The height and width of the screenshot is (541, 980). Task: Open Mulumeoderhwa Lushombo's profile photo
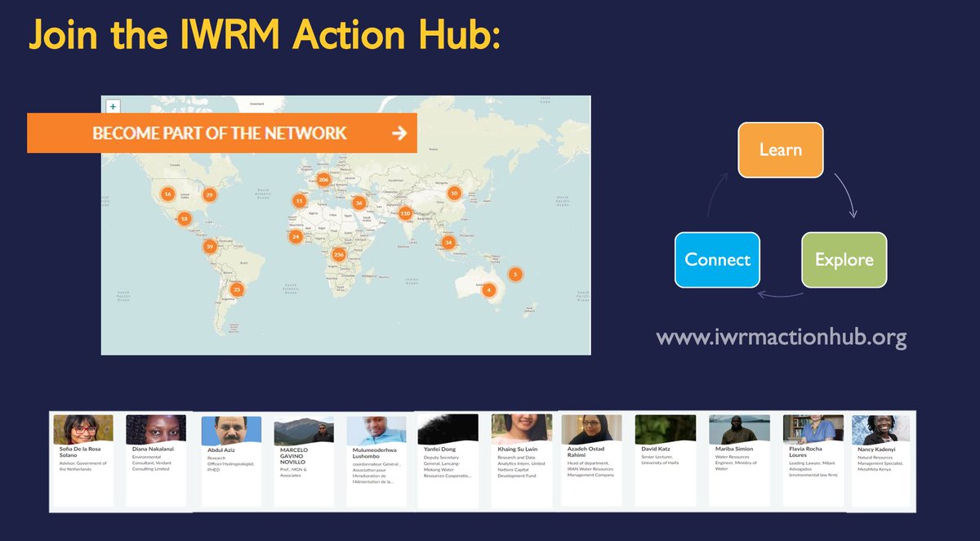(376, 431)
